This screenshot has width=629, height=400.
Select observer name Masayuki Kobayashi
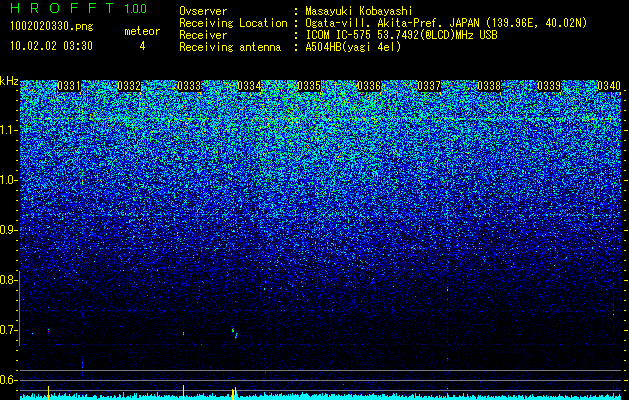[x=359, y=11]
